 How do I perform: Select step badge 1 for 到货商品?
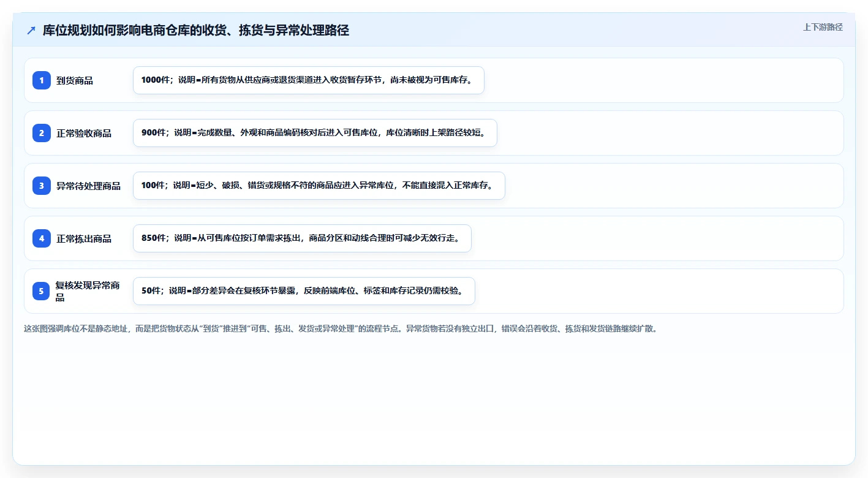pyautogui.click(x=42, y=80)
